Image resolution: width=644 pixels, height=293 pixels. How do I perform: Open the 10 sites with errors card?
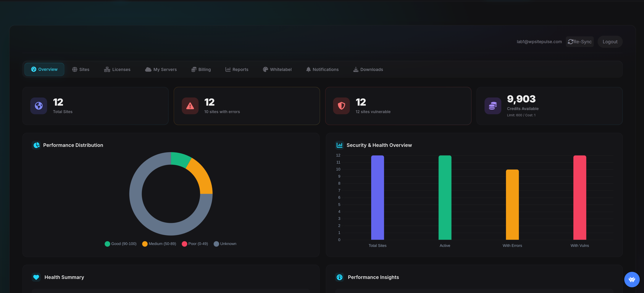(x=247, y=106)
